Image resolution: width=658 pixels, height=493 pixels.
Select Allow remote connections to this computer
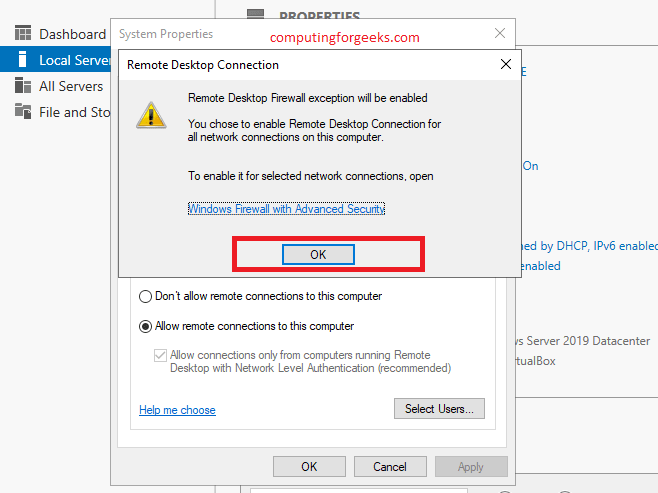146,326
